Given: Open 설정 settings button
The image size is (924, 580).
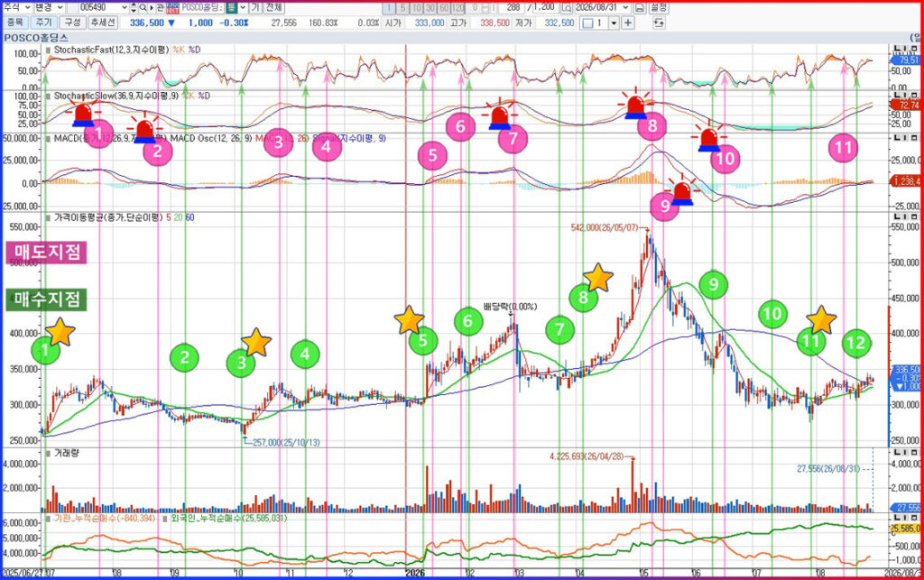Looking at the screenshot, I should click(658, 7).
